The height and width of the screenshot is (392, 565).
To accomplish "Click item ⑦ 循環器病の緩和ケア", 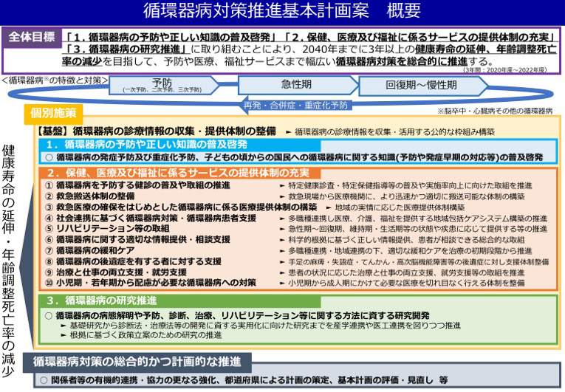I will tap(89, 250).
